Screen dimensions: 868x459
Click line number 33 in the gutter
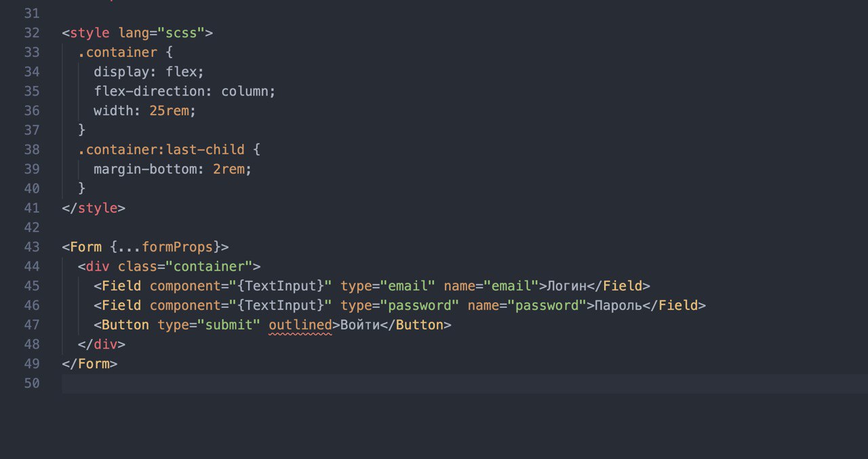point(32,52)
